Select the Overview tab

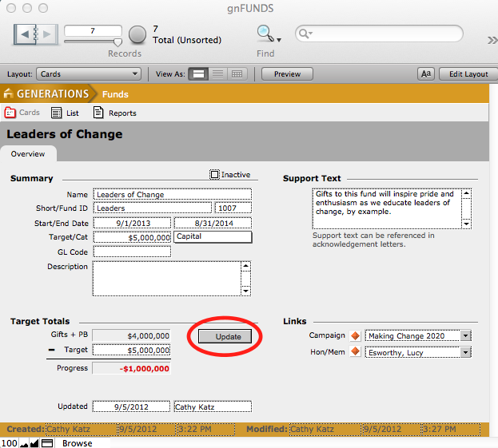28,154
